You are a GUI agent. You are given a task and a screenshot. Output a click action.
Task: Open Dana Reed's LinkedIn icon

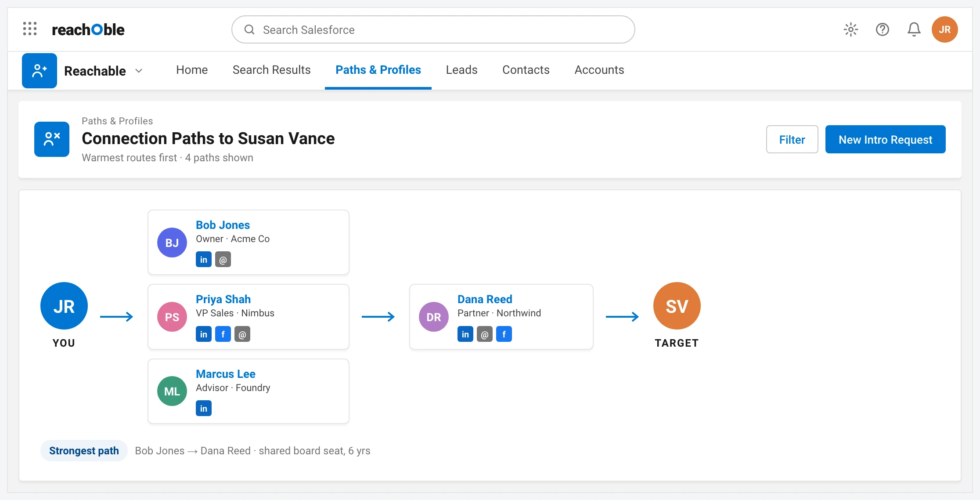click(x=465, y=334)
